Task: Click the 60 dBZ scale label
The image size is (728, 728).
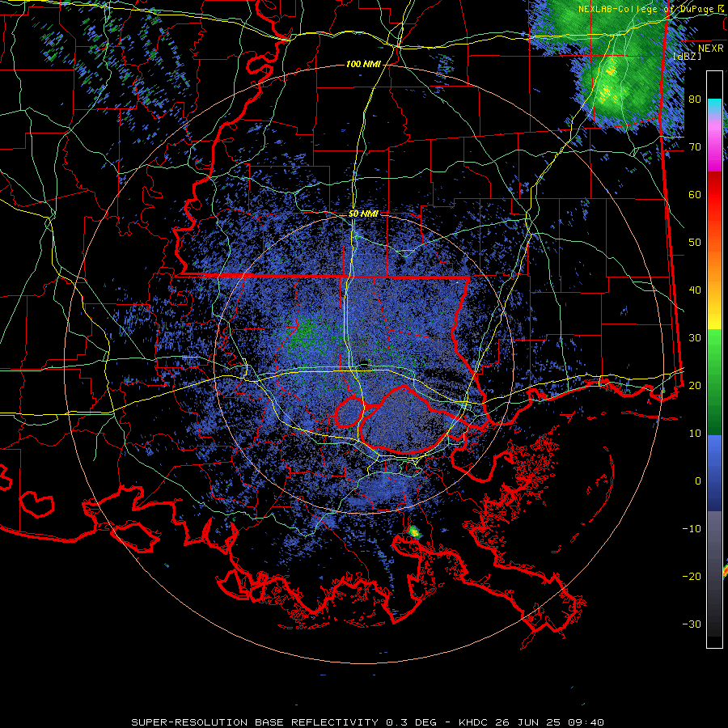Action: coord(695,194)
